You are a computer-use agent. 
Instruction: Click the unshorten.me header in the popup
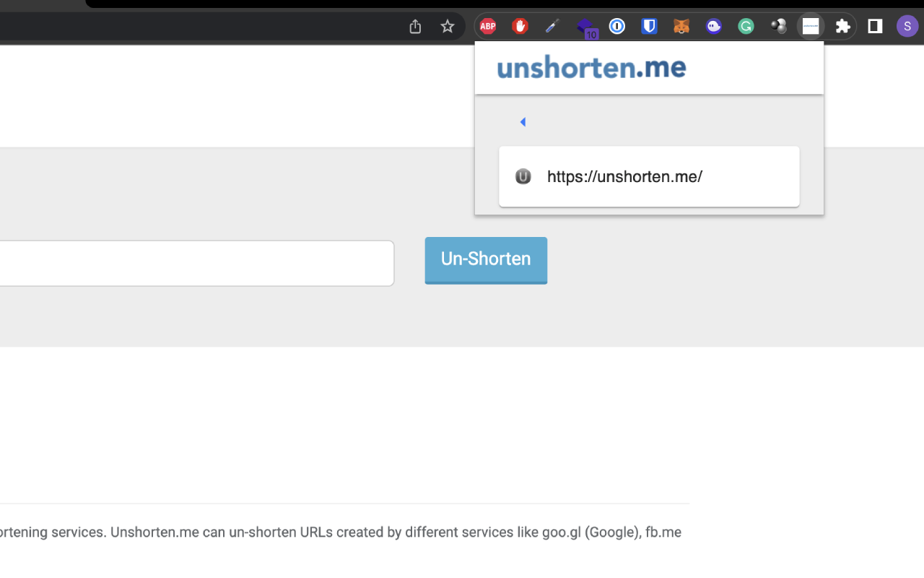click(x=590, y=67)
